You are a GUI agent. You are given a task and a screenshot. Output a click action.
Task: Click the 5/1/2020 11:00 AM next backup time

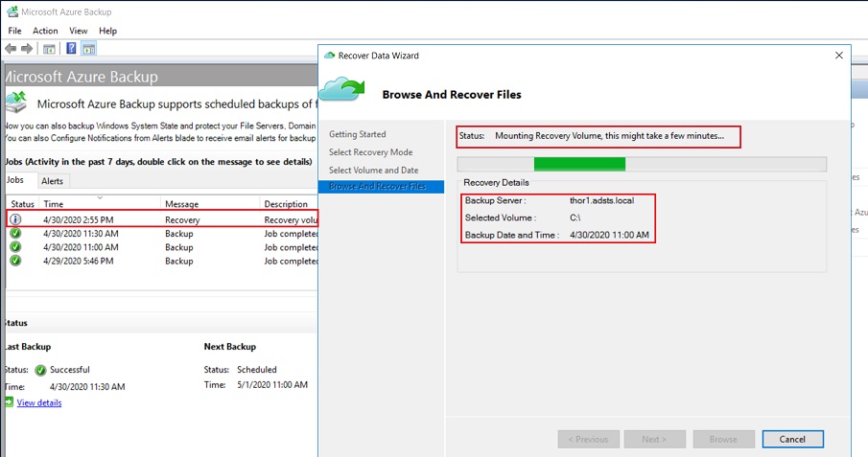click(272, 384)
